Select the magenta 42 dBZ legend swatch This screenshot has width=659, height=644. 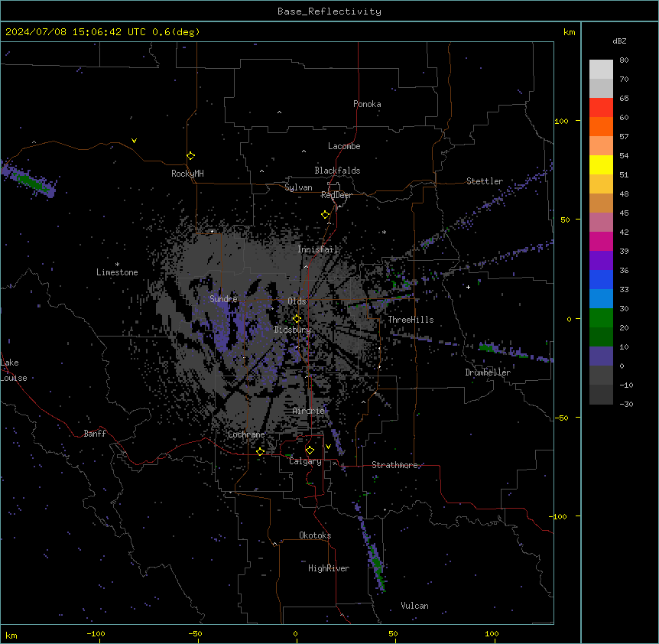click(601, 241)
